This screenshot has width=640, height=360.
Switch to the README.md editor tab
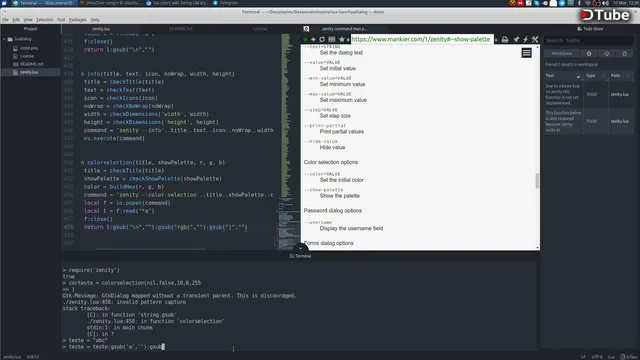tap(181, 29)
